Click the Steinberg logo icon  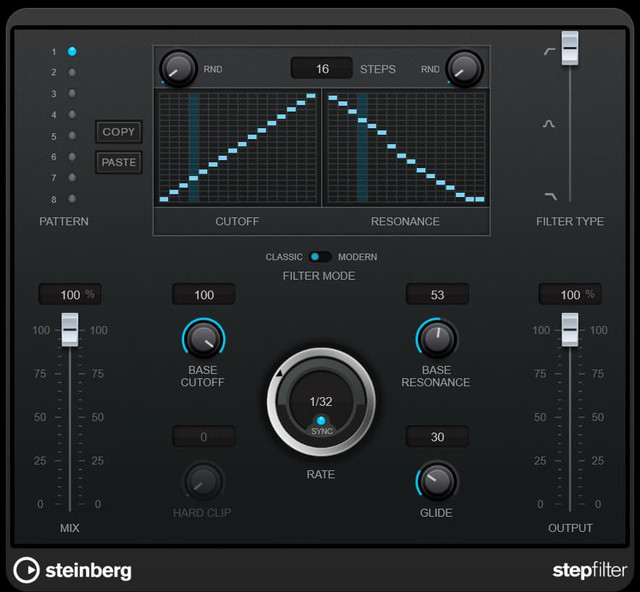(27, 570)
